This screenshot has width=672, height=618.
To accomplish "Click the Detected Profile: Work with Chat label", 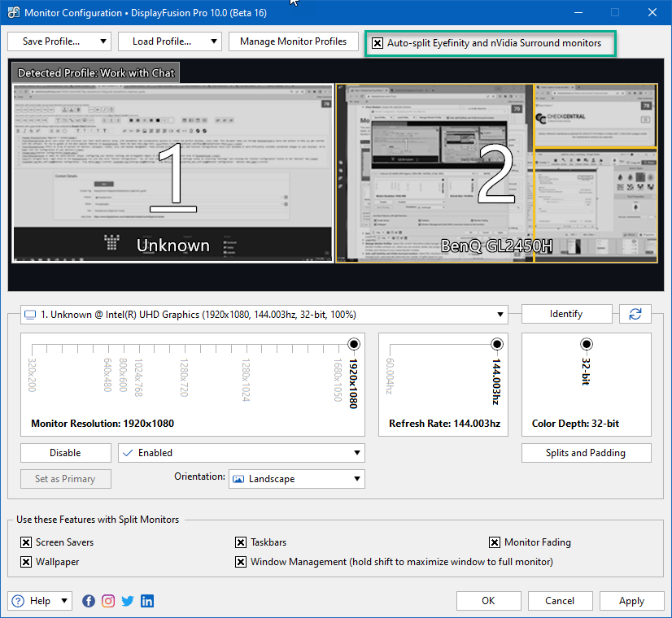I will 96,73.
